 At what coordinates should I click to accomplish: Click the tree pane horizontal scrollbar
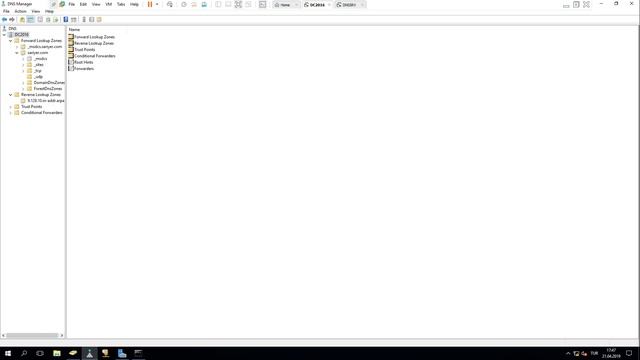click(32, 336)
